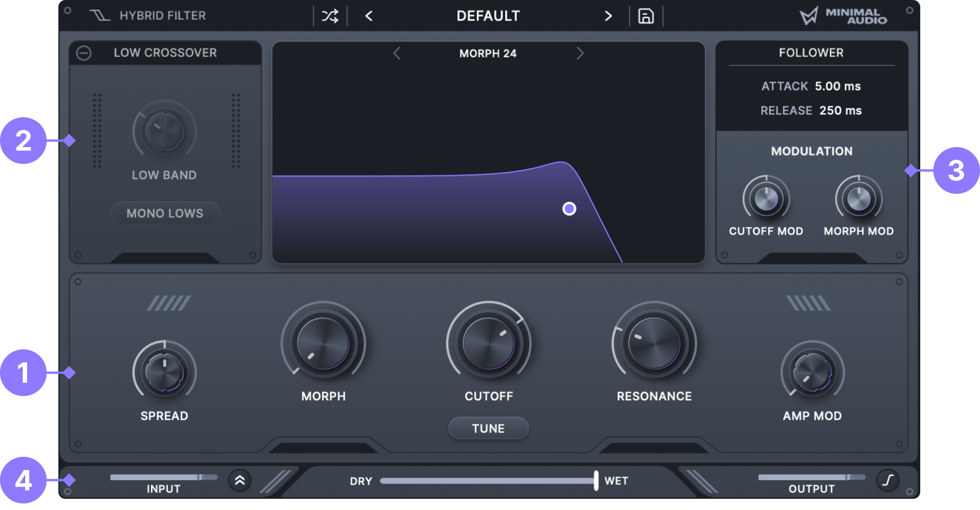Click the input boost chevron icon

(240, 480)
